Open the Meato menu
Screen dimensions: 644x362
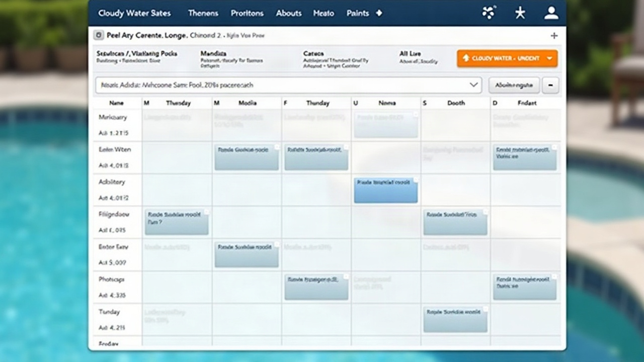pos(324,13)
